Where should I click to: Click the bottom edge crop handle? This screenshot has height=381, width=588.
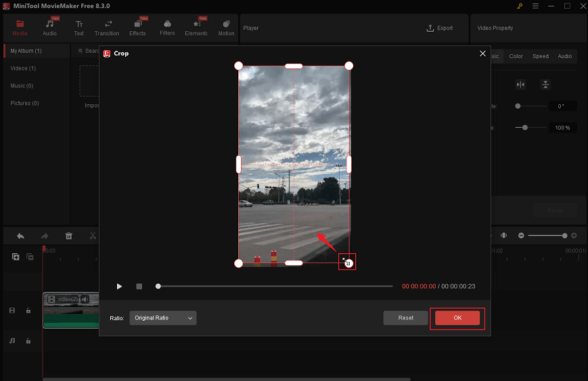pos(294,263)
